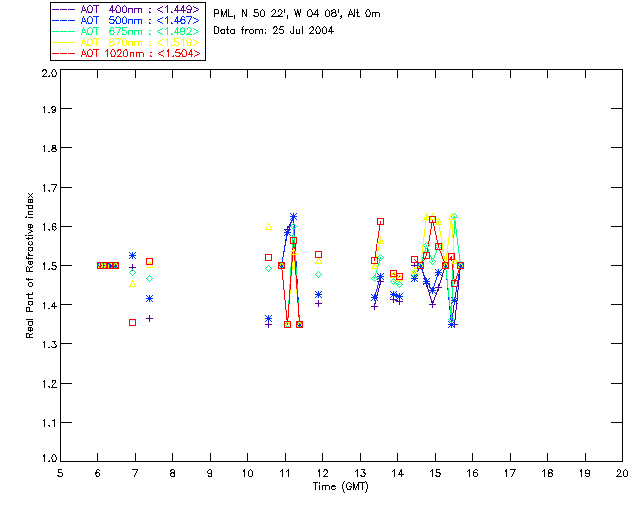The image size is (640, 512).
Task: Click the 'Real Part of Refractive index' axis label
Action: (x=30, y=265)
